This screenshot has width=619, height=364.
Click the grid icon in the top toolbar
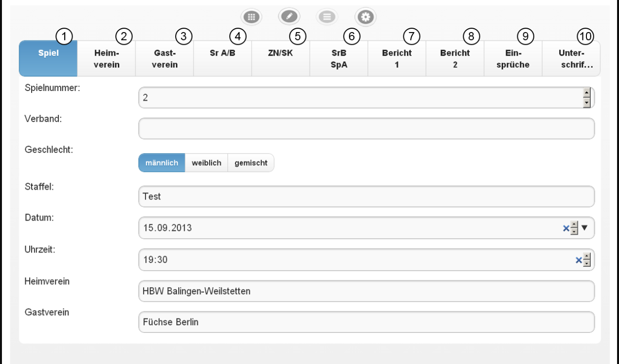pyautogui.click(x=251, y=17)
